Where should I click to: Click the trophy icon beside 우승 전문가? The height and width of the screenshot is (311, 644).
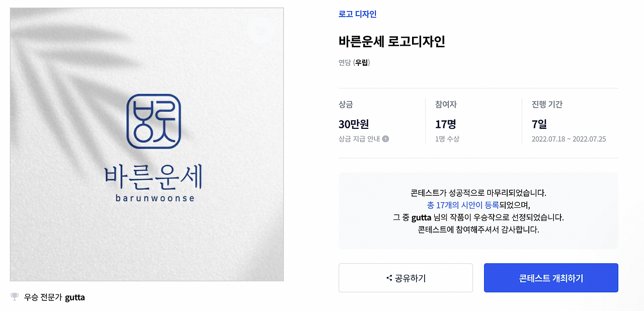(x=14, y=297)
